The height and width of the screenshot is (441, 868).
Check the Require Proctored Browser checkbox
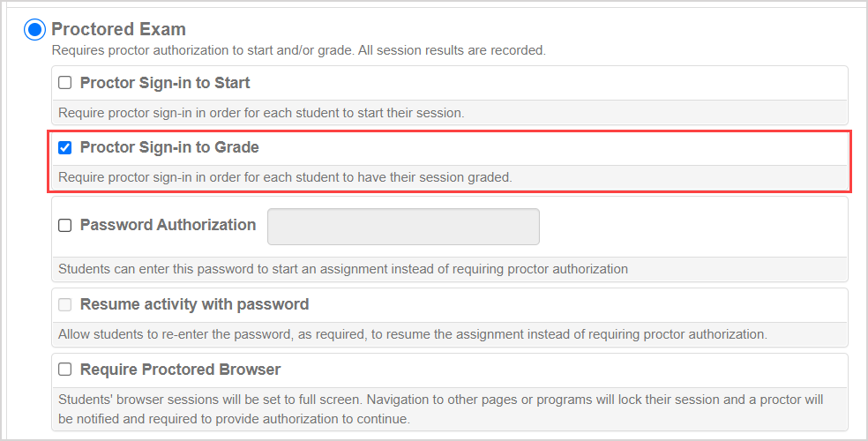(64, 370)
